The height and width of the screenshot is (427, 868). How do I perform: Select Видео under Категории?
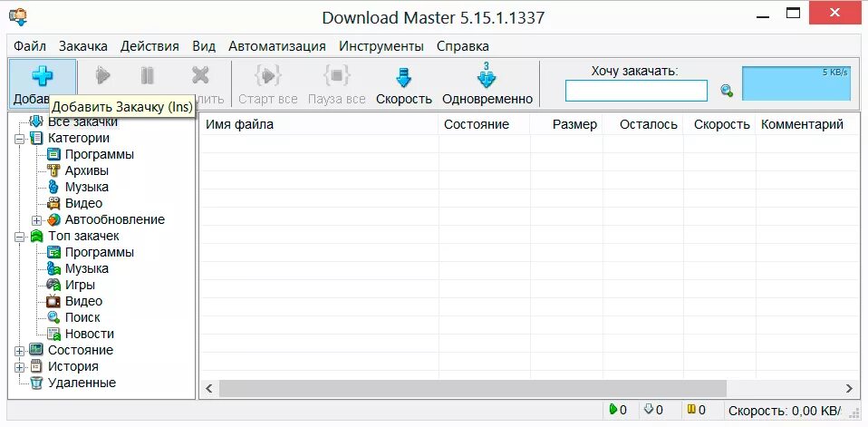coord(83,203)
